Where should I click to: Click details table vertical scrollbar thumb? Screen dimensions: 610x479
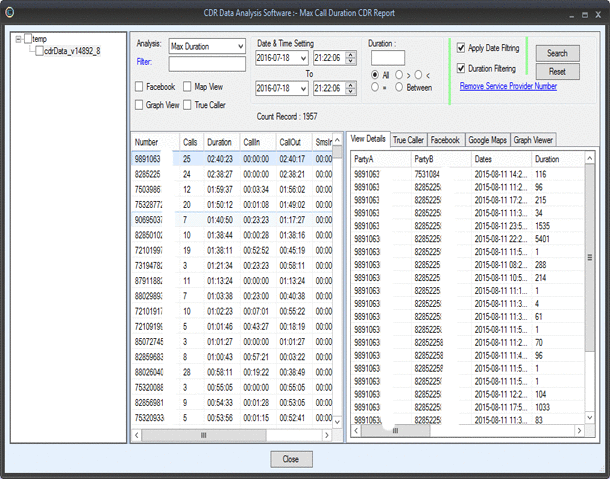[x=589, y=258]
